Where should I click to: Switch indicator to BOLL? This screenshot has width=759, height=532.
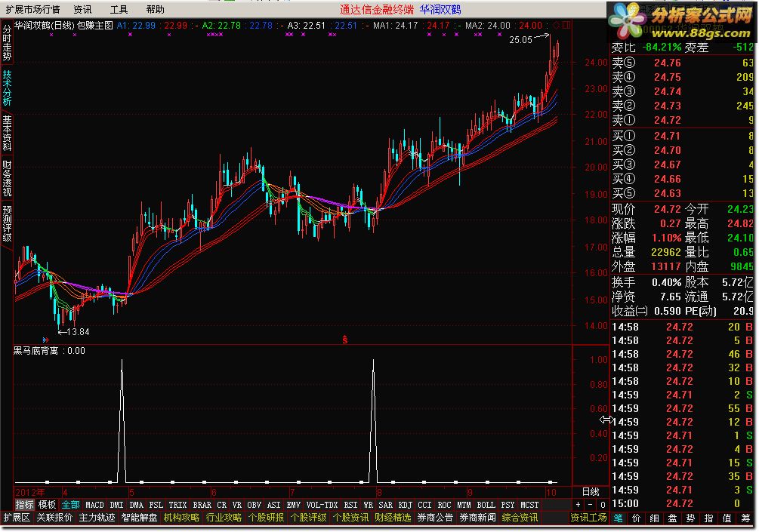[x=486, y=504]
